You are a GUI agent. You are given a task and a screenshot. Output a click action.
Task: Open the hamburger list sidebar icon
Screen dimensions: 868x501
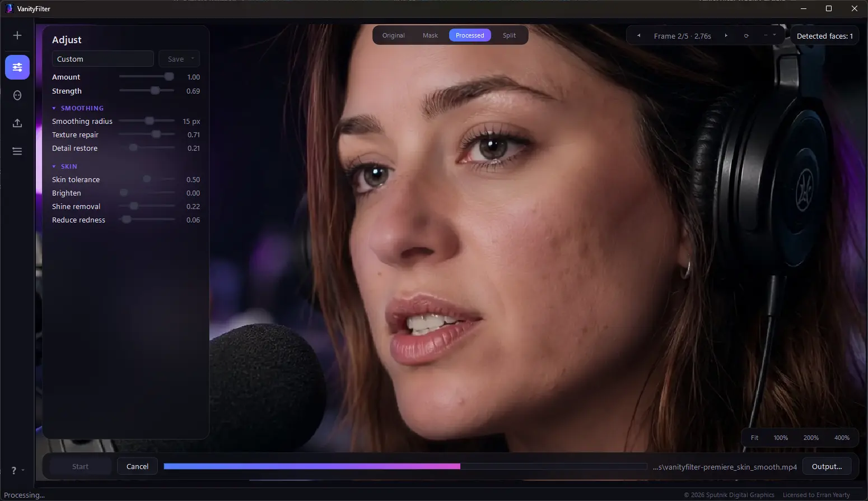[17, 151]
